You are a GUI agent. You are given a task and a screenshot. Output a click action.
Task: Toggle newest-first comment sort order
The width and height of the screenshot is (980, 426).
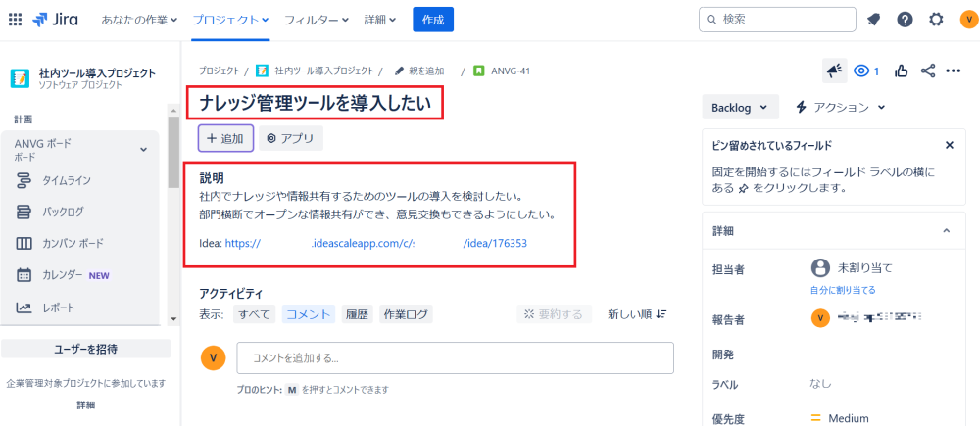[x=637, y=314]
